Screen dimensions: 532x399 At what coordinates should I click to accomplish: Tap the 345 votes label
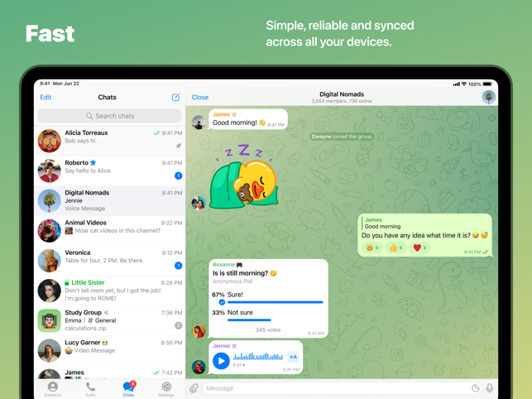[268, 329]
